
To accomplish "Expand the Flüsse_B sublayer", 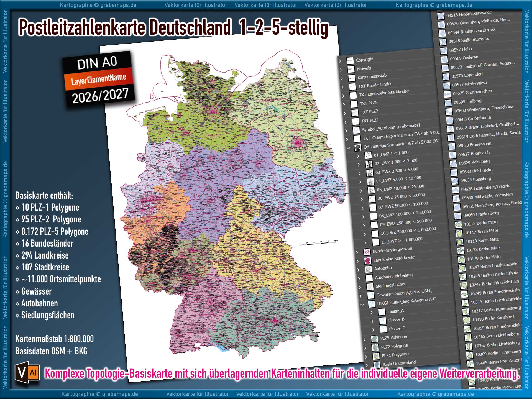I will [372, 321].
